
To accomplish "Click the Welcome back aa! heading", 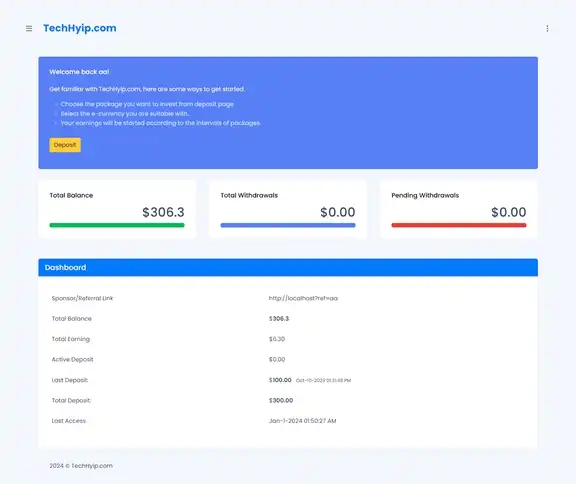I will (79, 72).
